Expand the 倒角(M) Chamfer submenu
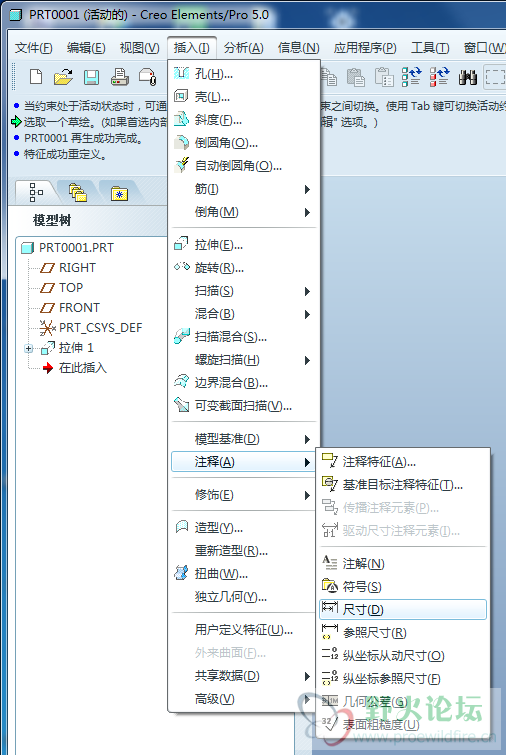 (x=244, y=212)
